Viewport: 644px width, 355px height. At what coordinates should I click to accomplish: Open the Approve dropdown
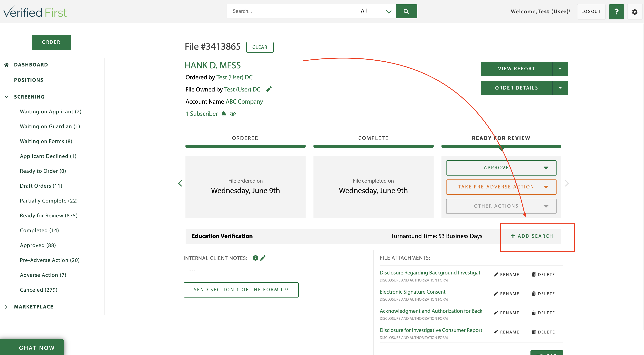pos(501,168)
